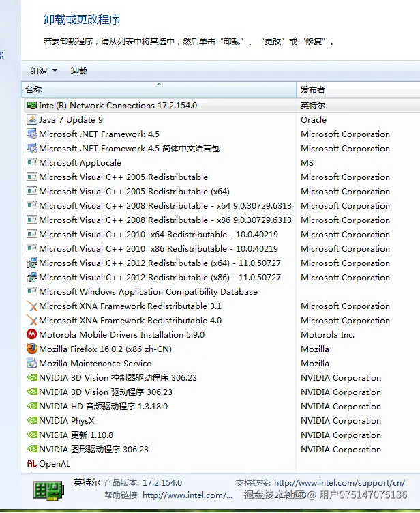Click the NVIDIA 3D Vision 驱动程序 icon

32,392
